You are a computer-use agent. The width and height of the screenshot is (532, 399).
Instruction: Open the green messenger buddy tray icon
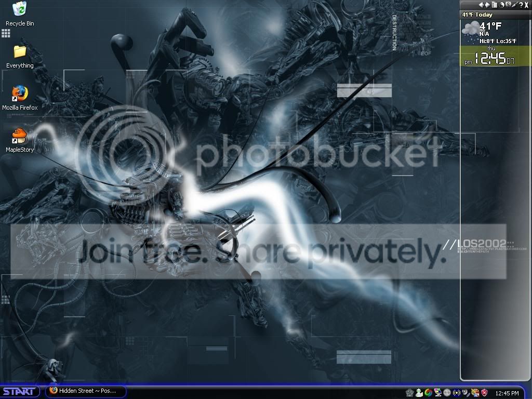click(x=419, y=393)
